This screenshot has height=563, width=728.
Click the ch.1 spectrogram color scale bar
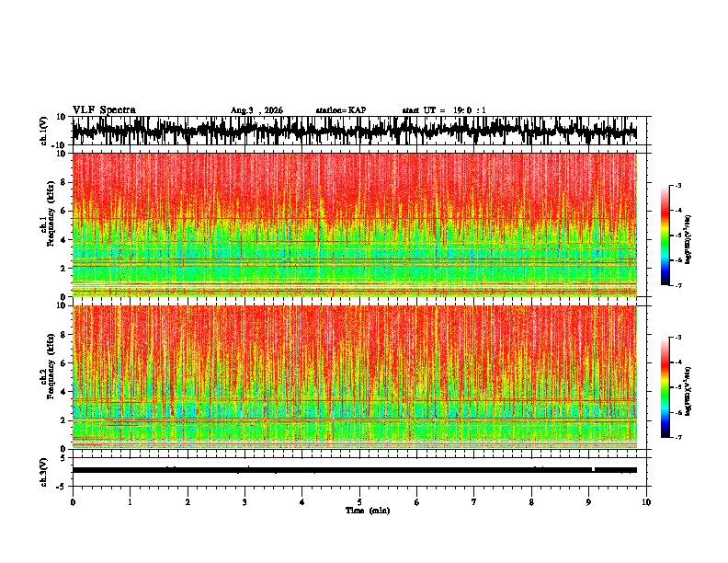coord(665,236)
